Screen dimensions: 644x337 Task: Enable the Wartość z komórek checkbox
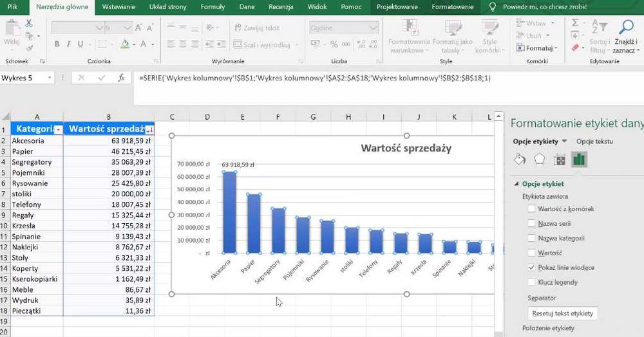pos(531,208)
